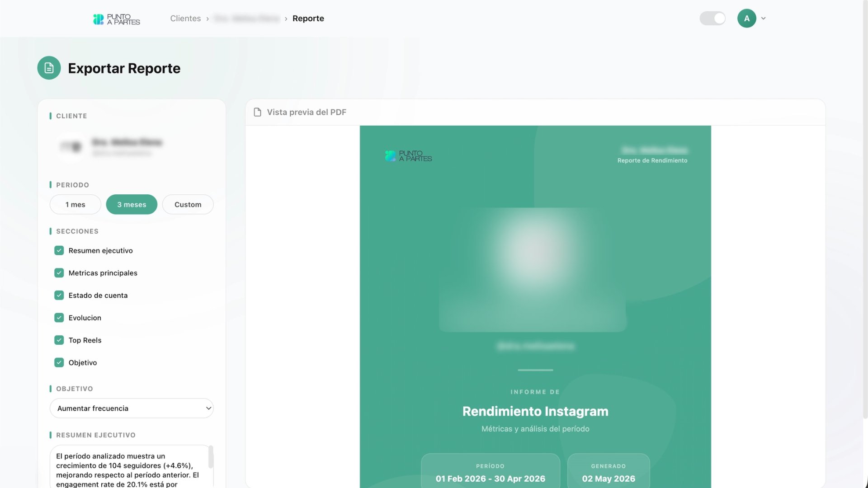The height and width of the screenshot is (488, 868).
Task: Uncheck the Metricas principales checkbox
Action: click(59, 273)
